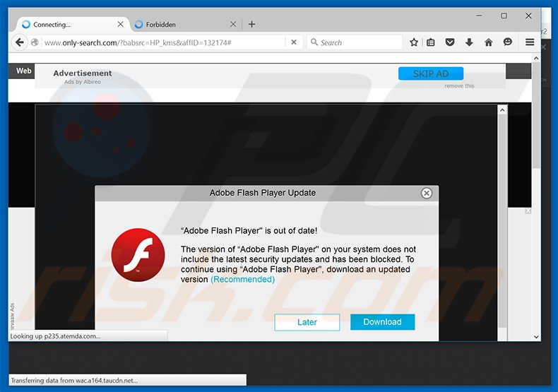Click the search magnifier icon
Viewport: 558px width, 392px height.
(x=314, y=42)
